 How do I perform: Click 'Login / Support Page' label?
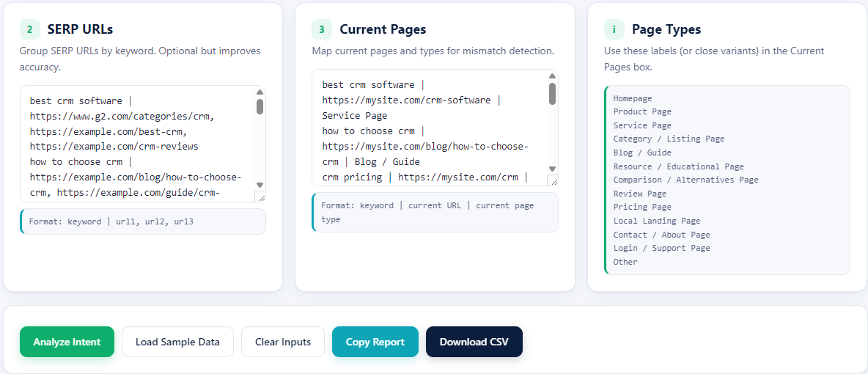click(x=661, y=248)
